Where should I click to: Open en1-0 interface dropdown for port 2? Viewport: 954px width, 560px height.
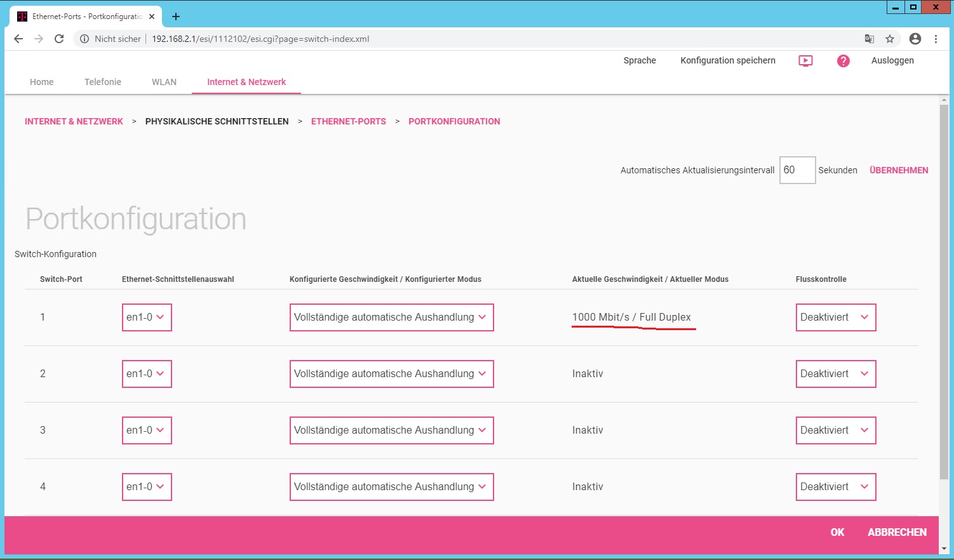tap(147, 374)
